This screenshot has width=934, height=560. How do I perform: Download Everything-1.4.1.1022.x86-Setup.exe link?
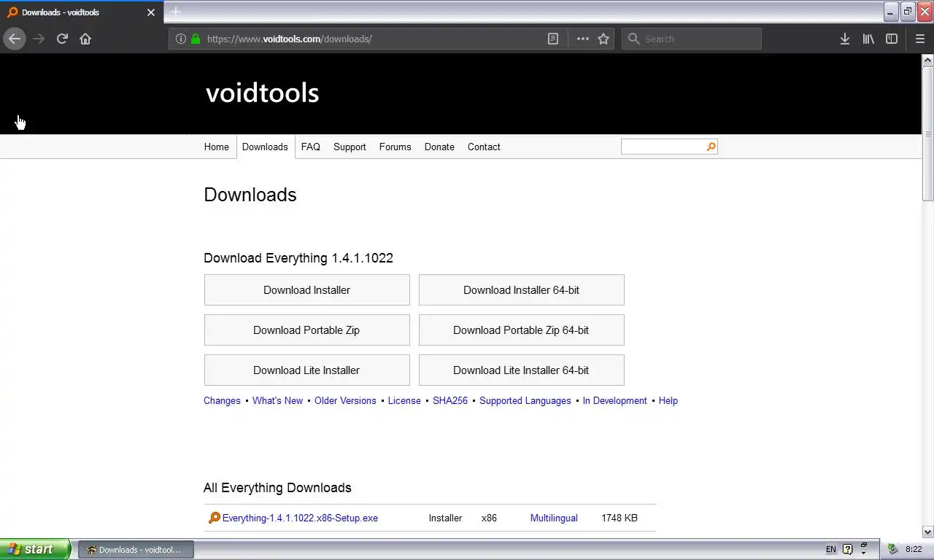click(x=300, y=518)
